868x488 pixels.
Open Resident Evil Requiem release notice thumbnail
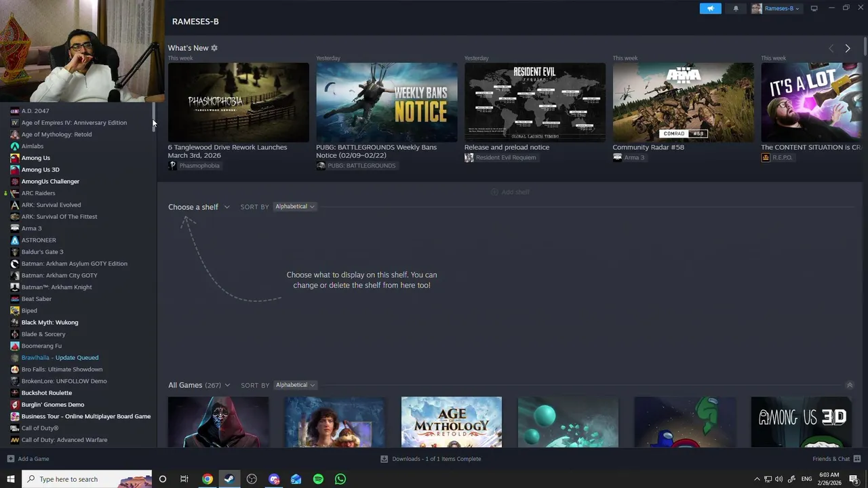coord(534,102)
